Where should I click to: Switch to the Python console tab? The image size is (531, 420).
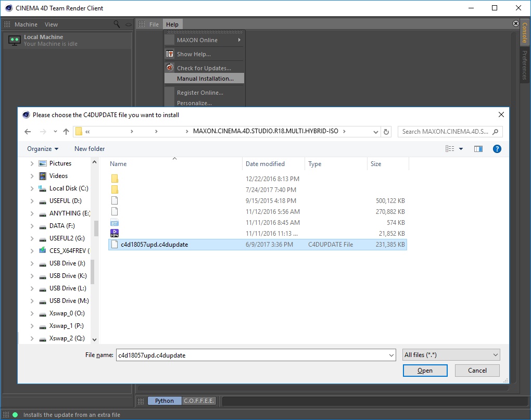pos(165,401)
